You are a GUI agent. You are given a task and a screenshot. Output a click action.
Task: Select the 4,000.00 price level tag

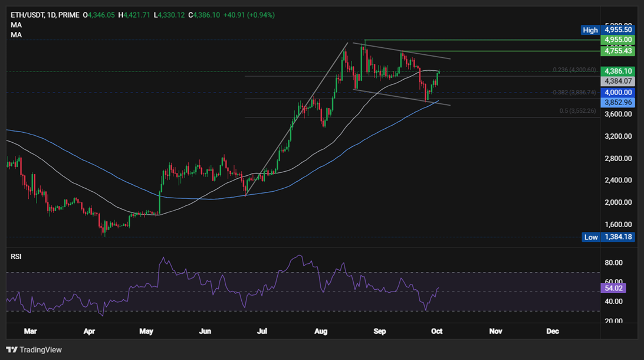point(617,92)
